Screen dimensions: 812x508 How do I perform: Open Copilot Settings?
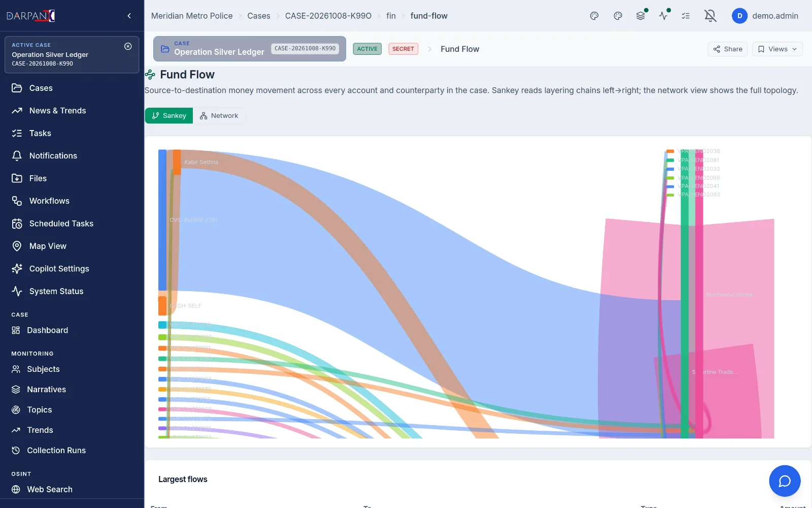(x=72, y=269)
